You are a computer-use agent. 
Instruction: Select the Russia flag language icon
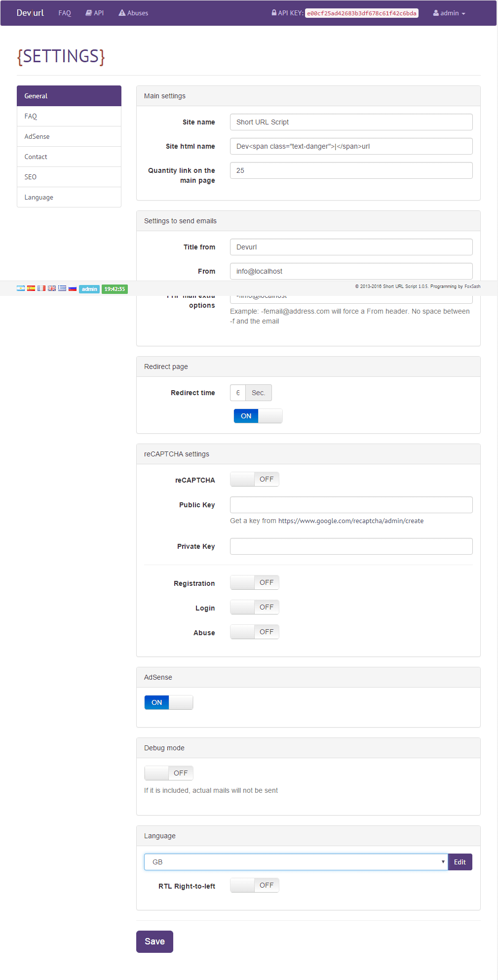pos(73,288)
